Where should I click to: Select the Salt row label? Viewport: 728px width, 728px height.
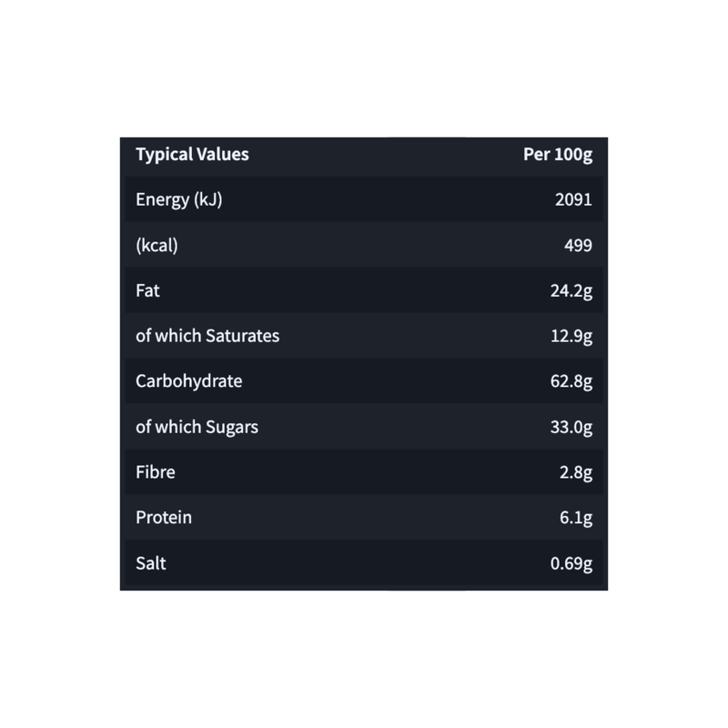click(151, 563)
